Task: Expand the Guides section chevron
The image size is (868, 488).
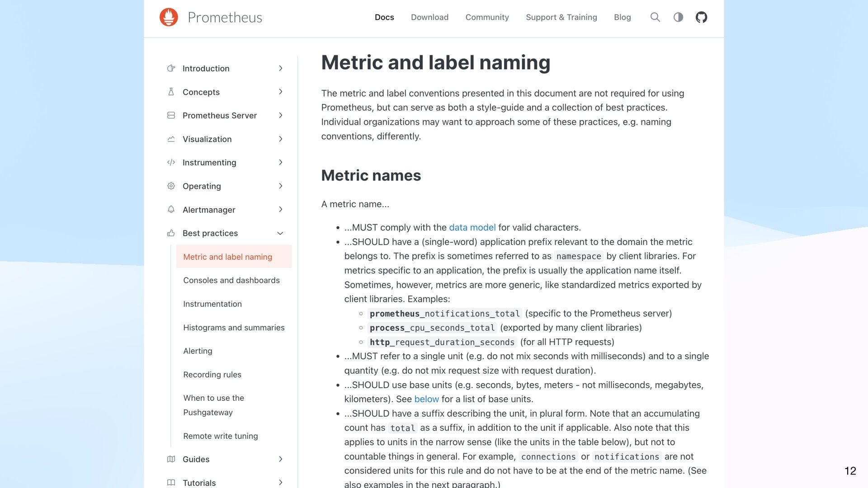Action: (x=280, y=459)
